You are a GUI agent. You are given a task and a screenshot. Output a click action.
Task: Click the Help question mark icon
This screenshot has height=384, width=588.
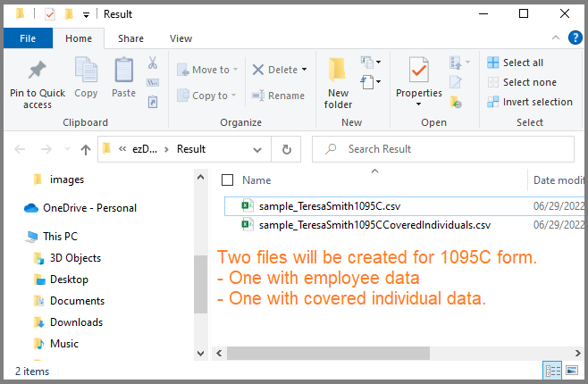coord(575,38)
